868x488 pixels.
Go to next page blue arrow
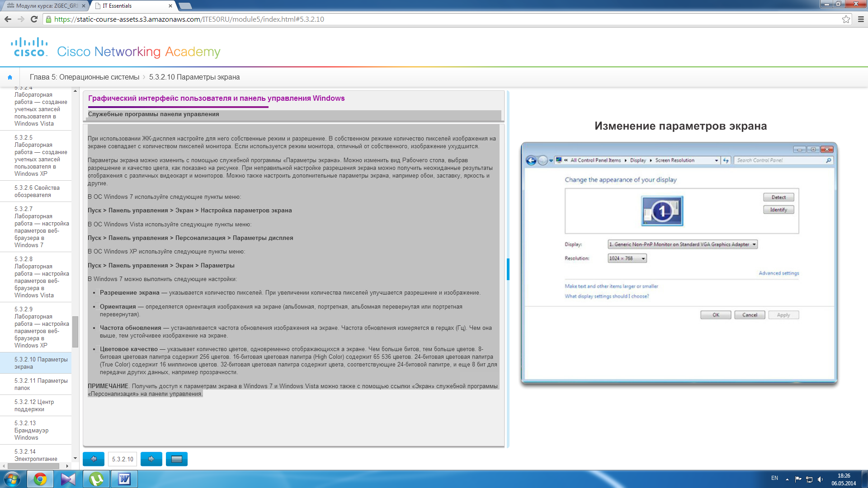(151, 459)
